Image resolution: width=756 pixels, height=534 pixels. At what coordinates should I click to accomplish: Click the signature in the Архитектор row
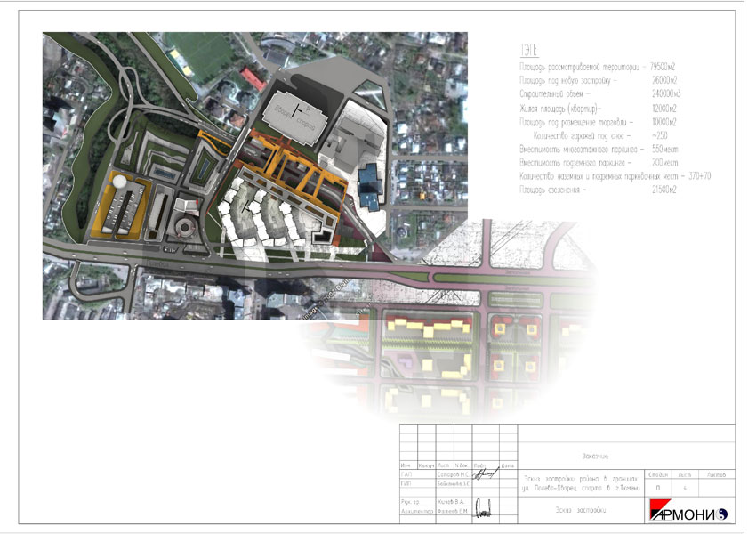483,507
